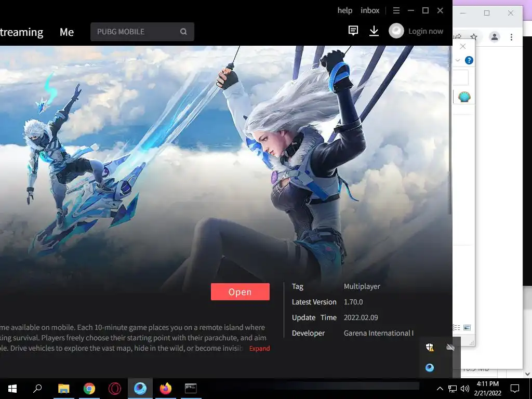Open File Explorer from the taskbar
The height and width of the screenshot is (399, 532).
click(63, 389)
